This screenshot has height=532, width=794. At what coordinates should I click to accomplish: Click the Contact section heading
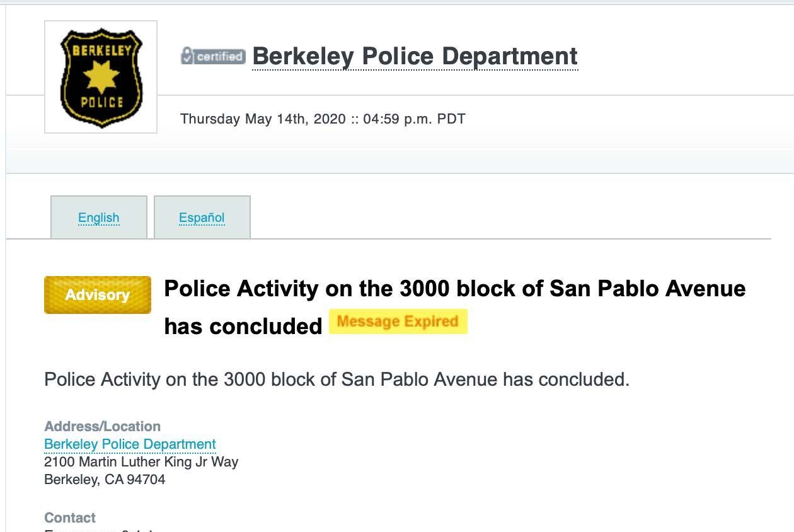tap(70, 518)
